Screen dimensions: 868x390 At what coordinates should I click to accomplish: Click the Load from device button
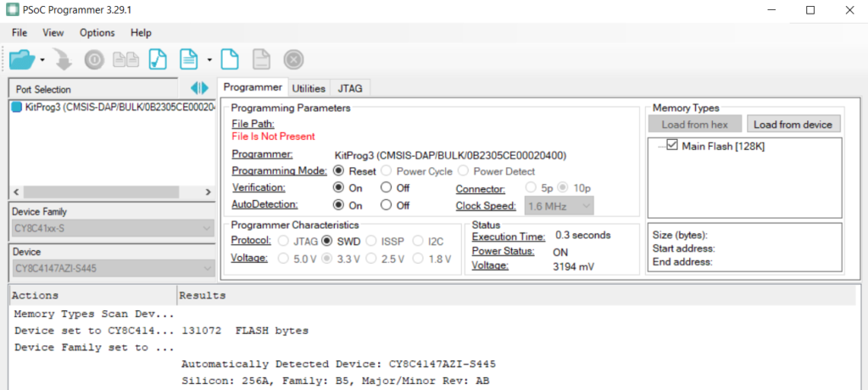click(793, 124)
